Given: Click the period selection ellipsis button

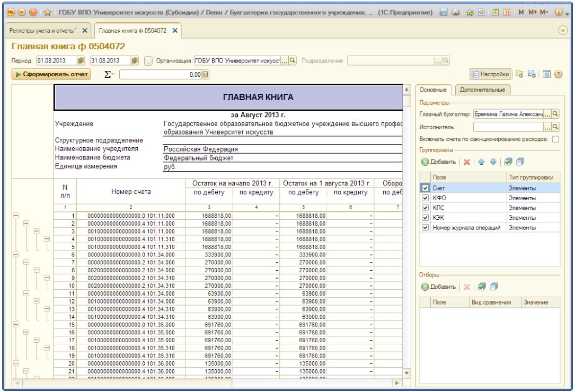Looking at the screenshot, I should point(148,61).
